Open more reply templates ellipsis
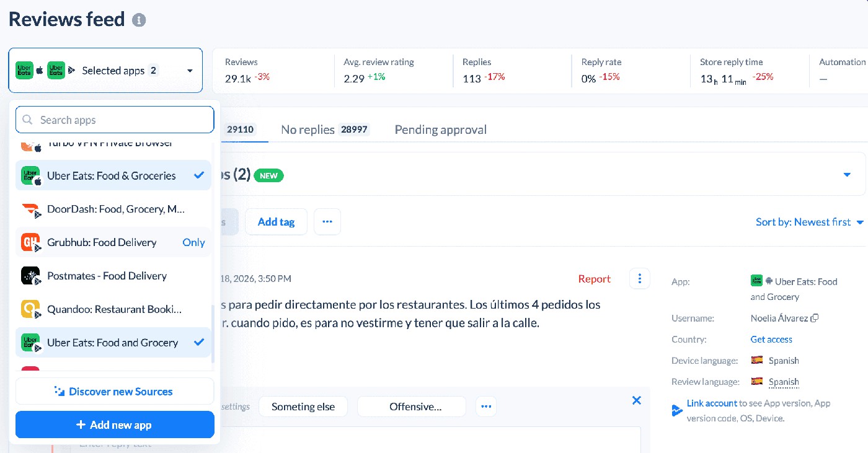Viewport: 868px width, 453px height. click(x=486, y=407)
